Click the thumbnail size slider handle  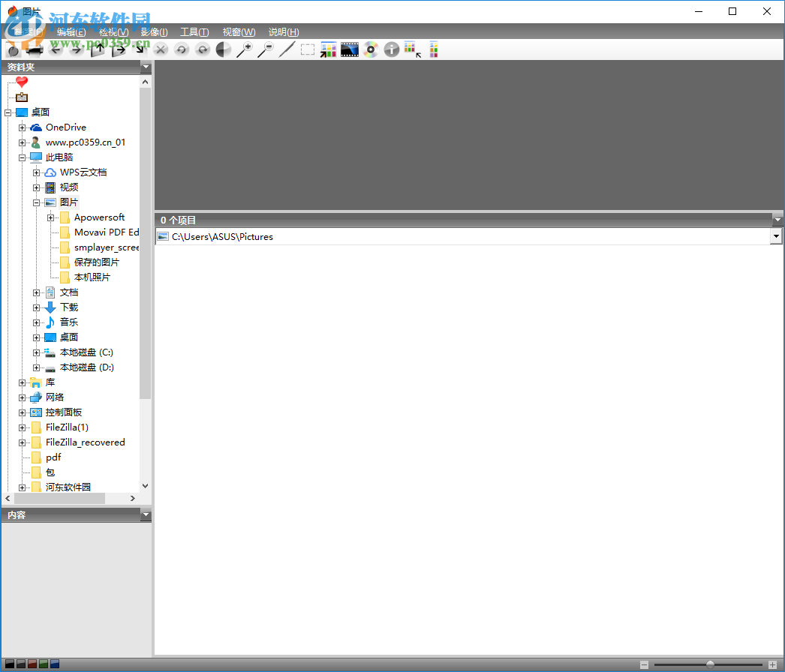pyautogui.click(x=710, y=664)
